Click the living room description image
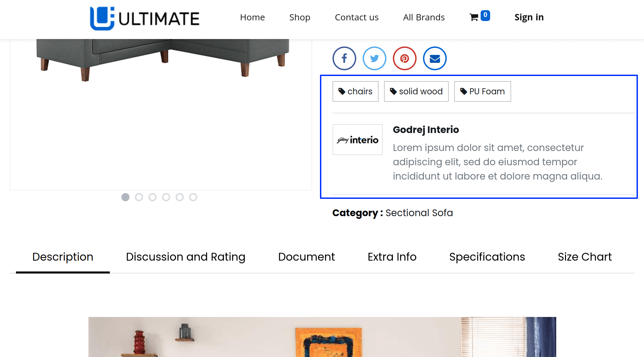Image resolution: width=644 pixels, height=357 pixels. click(322, 337)
